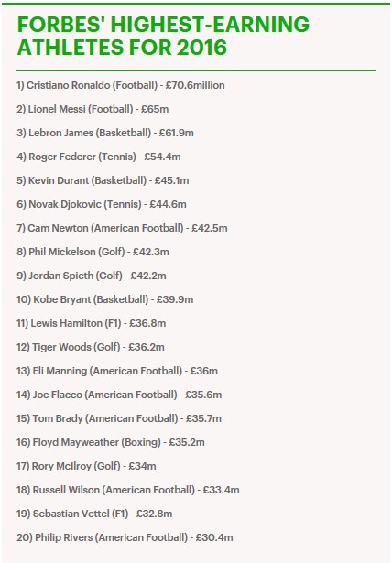Select Cam Newton American Football line
Image resolution: width=392 pixels, height=563 pixels.
[x=122, y=228]
